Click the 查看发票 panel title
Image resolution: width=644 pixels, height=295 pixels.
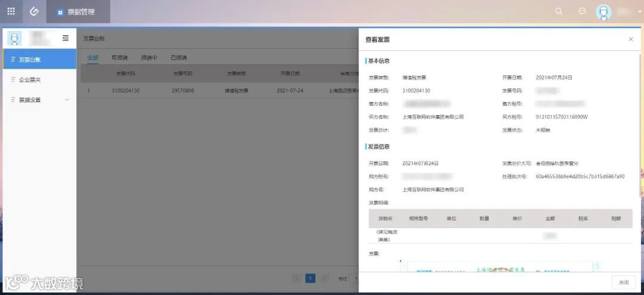click(x=377, y=39)
